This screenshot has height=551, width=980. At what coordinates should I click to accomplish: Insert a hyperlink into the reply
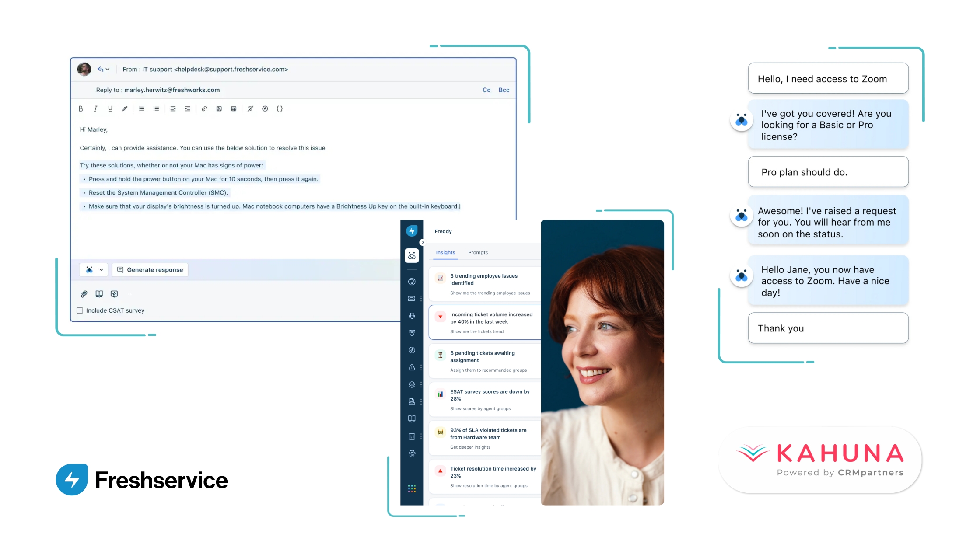pos(204,109)
